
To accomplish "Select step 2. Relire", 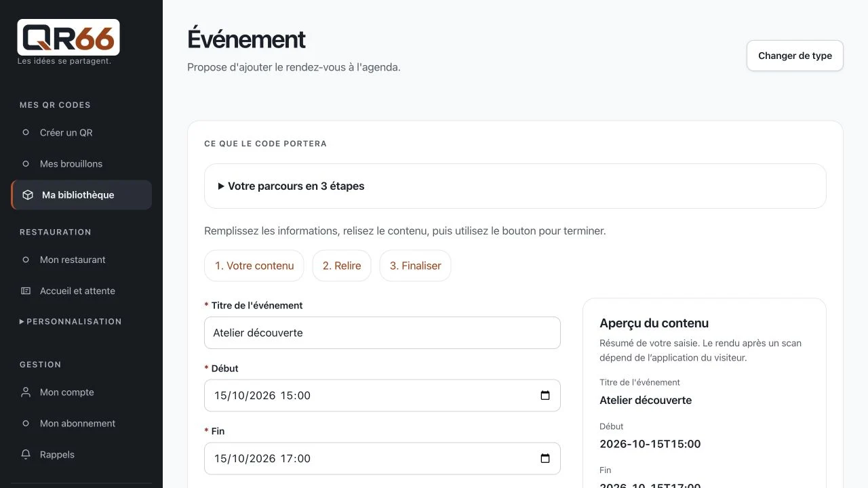I will (x=342, y=266).
